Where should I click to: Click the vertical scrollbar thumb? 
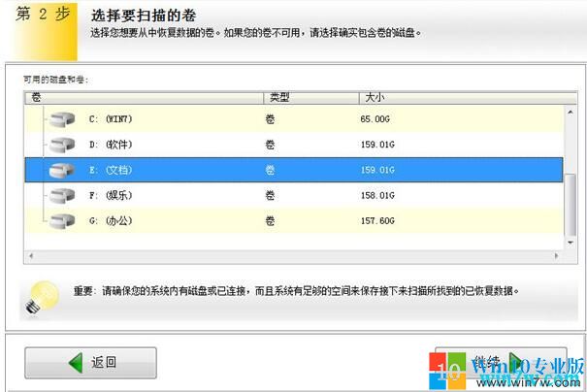click(571, 205)
